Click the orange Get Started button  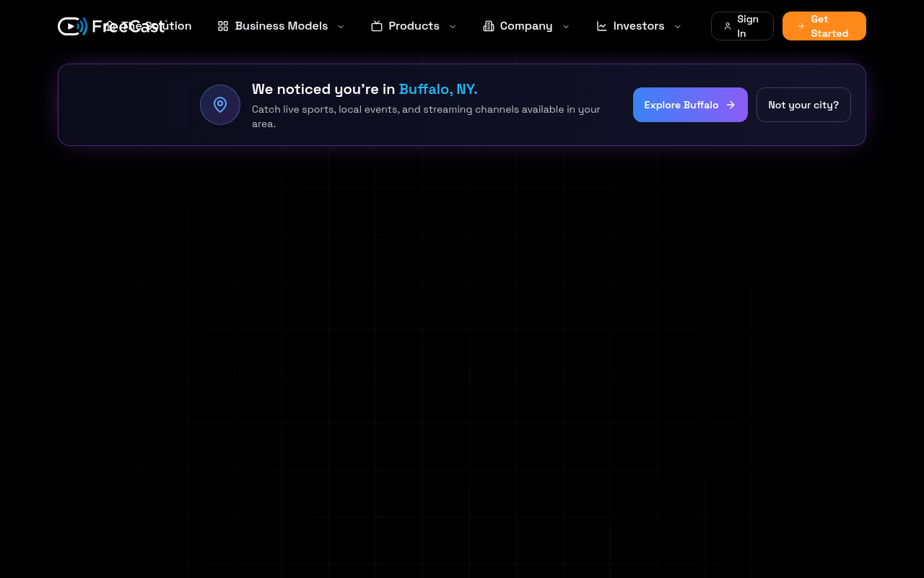click(824, 26)
